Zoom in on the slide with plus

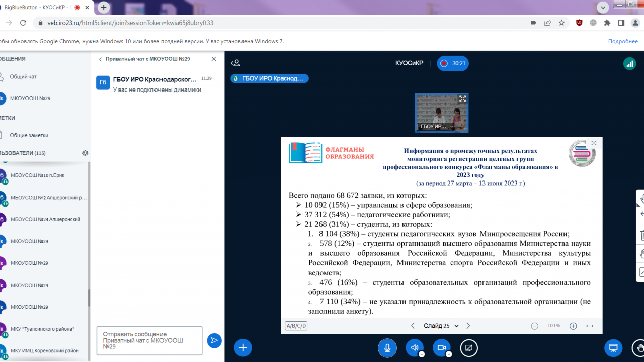(573, 326)
